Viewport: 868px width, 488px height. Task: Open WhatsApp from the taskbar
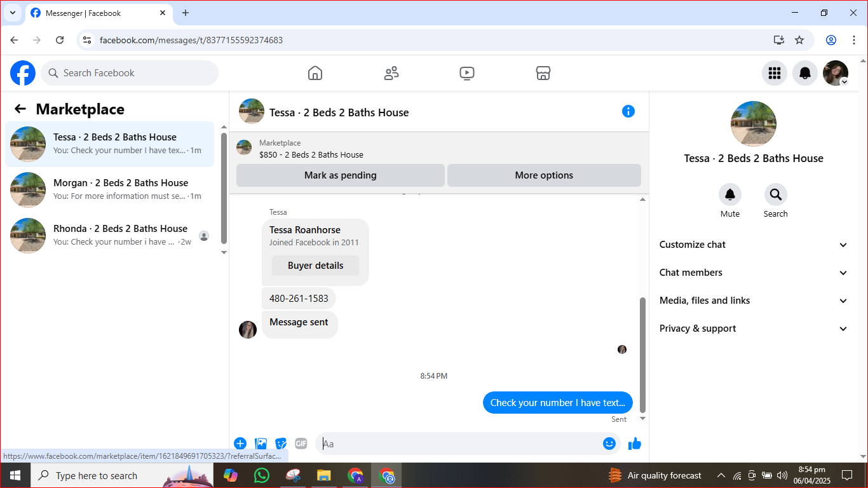[261, 475]
